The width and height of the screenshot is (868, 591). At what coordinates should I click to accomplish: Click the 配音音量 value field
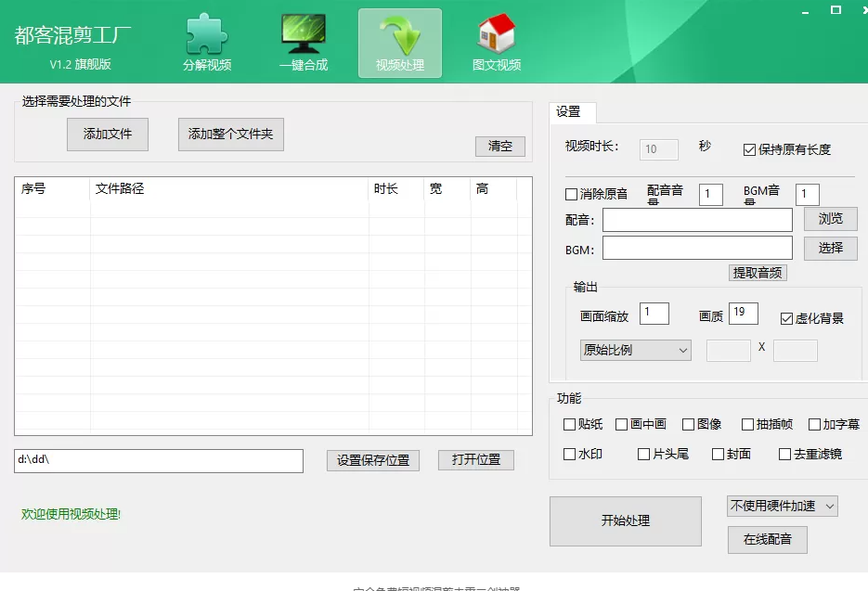[x=711, y=195]
